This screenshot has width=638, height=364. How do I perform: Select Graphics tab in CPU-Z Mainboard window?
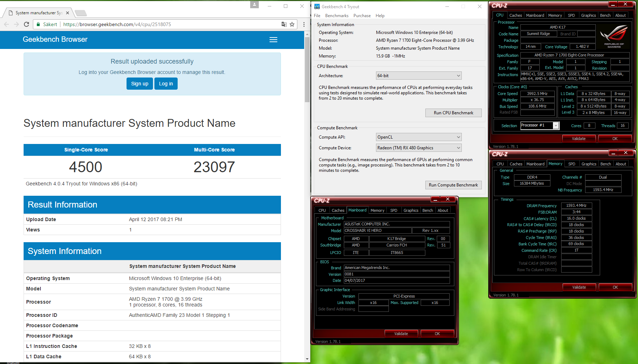(x=411, y=210)
